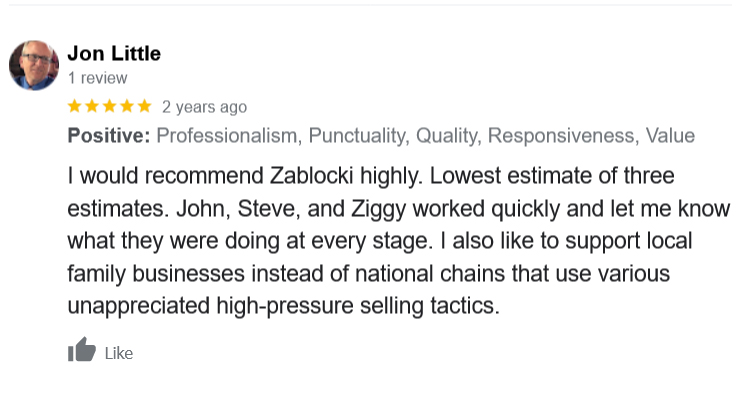Open the Jon Little reviewer name

coord(114,54)
